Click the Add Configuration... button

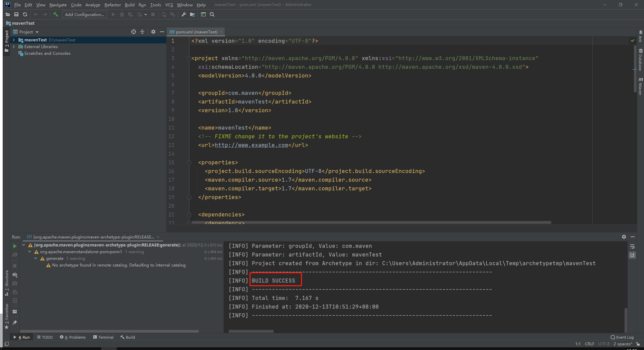click(85, 14)
